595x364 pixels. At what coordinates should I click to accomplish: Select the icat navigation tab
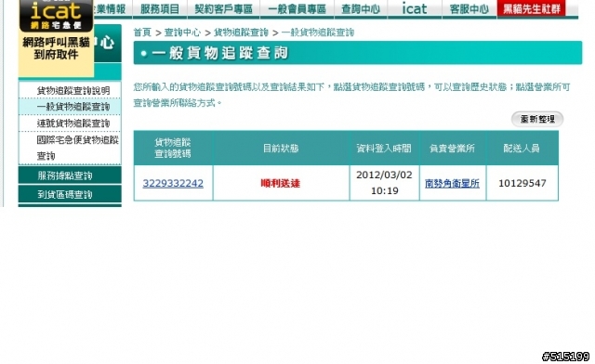pyautogui.click(x=415, y=8)
